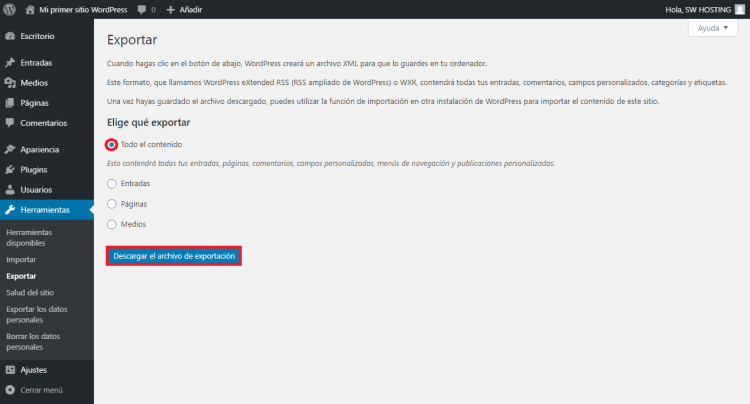750x404 pixels.
Task: Go to Salud del sitio submenu
Action: pyautogui.click(x=30, y=293)
